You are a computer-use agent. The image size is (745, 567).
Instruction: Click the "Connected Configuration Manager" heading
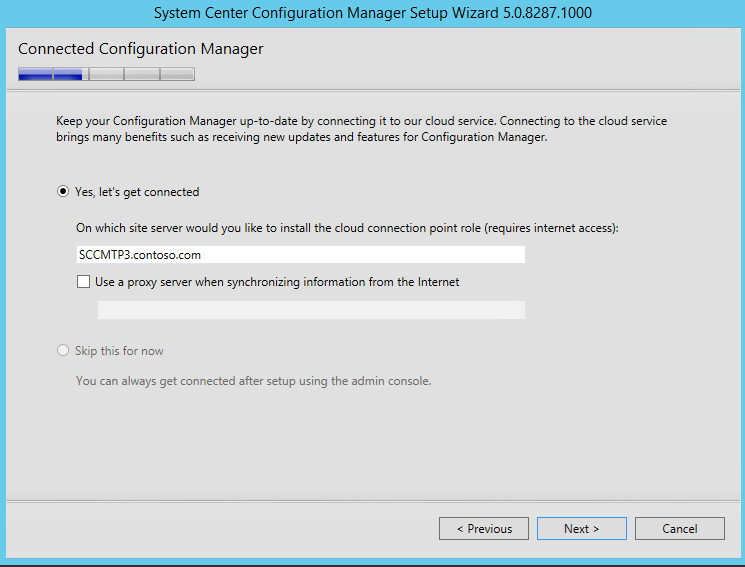(141, 48)
